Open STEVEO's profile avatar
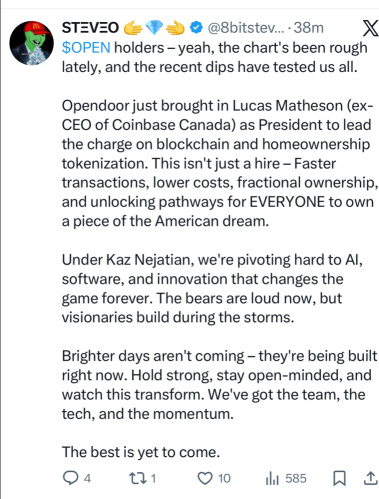Screen dimensions: 379x499 coord(31,43)
